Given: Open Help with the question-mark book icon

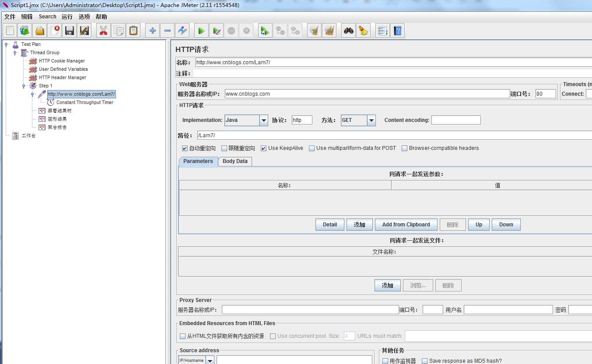Looking at the screenshot, I should [397, 31].
